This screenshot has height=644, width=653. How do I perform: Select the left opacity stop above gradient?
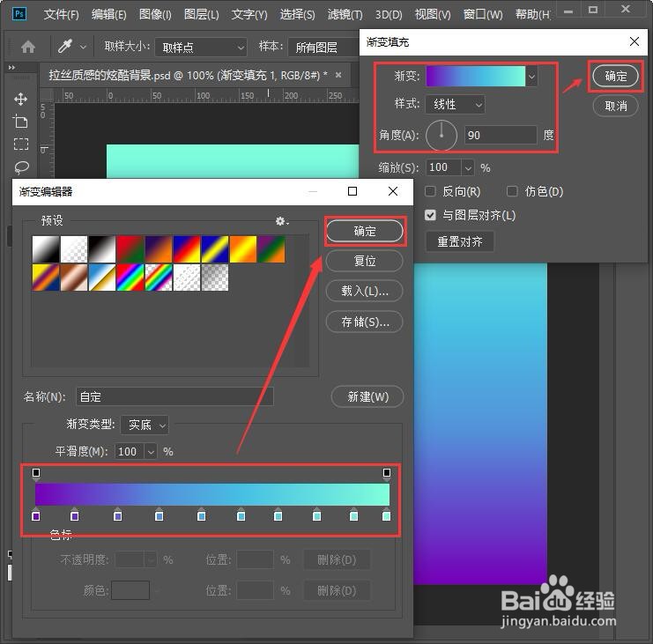36,473
